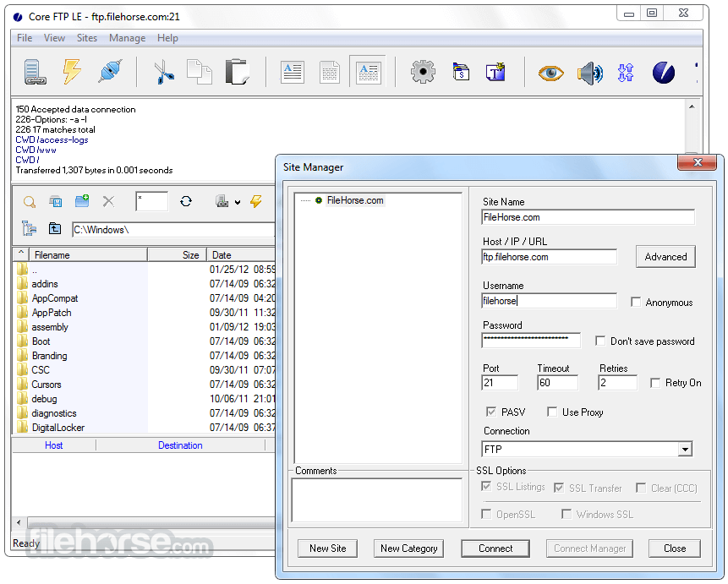Screen dimensions: 728x584
Task: Click the New Site button
Action: pyautogui.click(x=328, y=549)
